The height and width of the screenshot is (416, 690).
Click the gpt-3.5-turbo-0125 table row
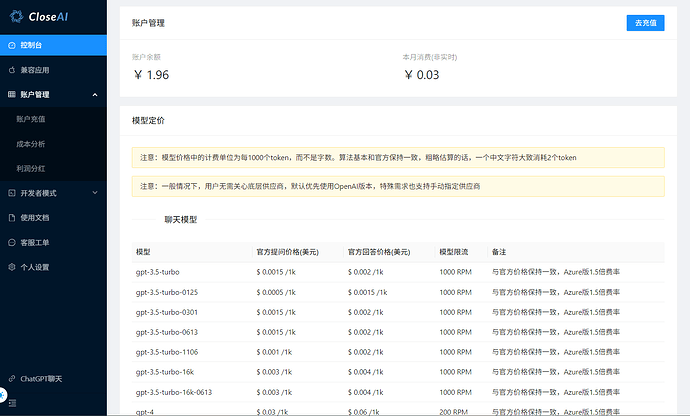coord(398,292)
